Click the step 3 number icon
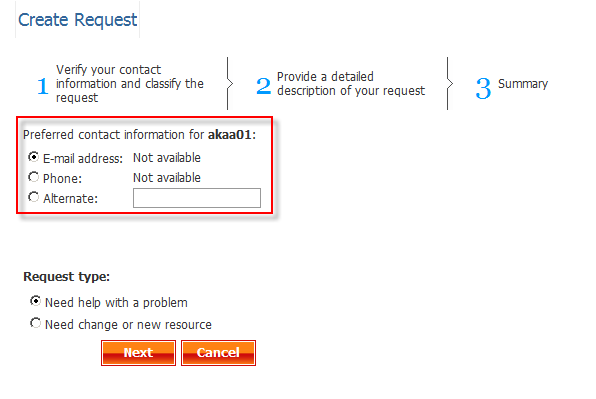The width and height of the screenshot is (596, 399). click(x=483, y=88)
